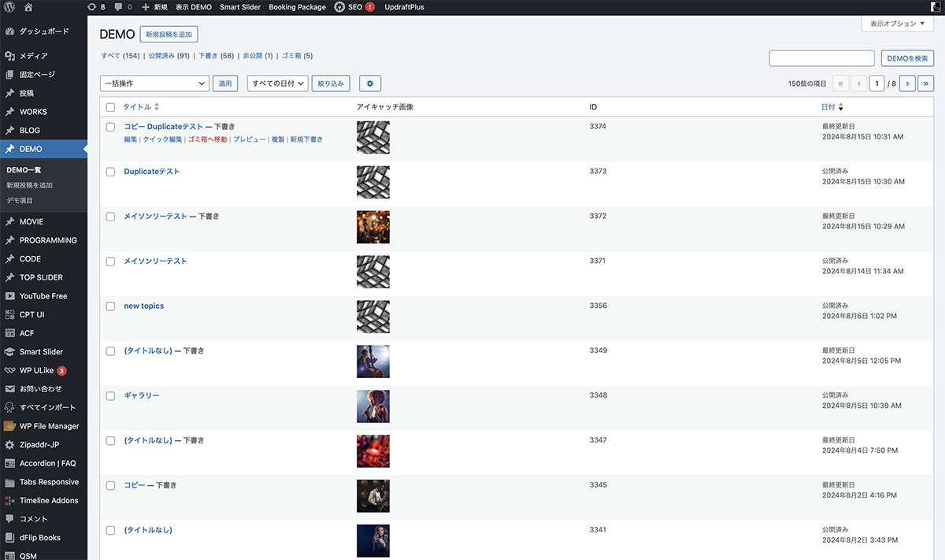Open the comments bubble icon in admin bar
The image size is (945, 560).
pos(118,7)
